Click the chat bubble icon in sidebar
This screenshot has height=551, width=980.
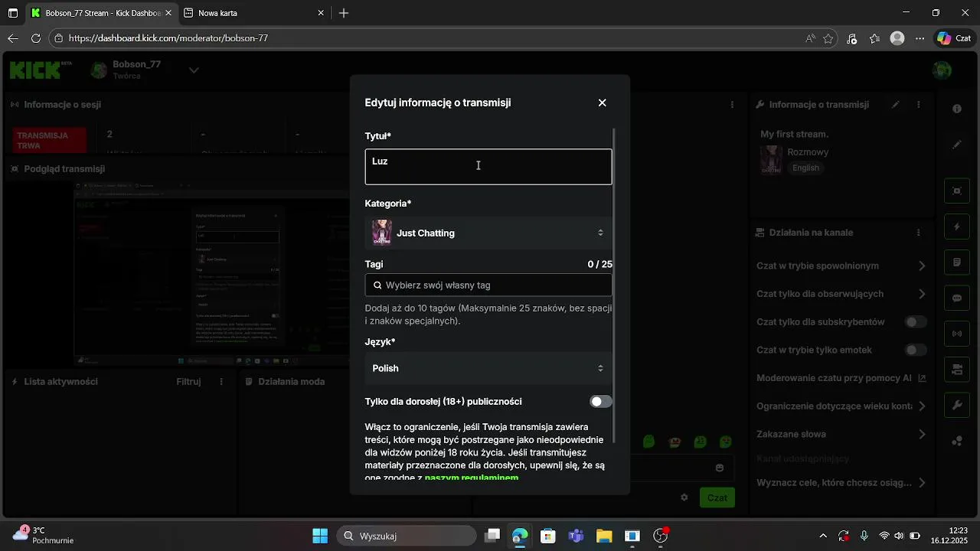coord(957,298)
